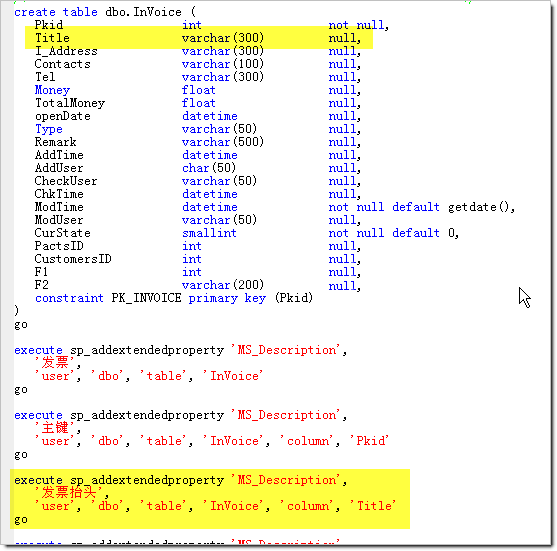Click the float type of Money

(x=199, y=90)
